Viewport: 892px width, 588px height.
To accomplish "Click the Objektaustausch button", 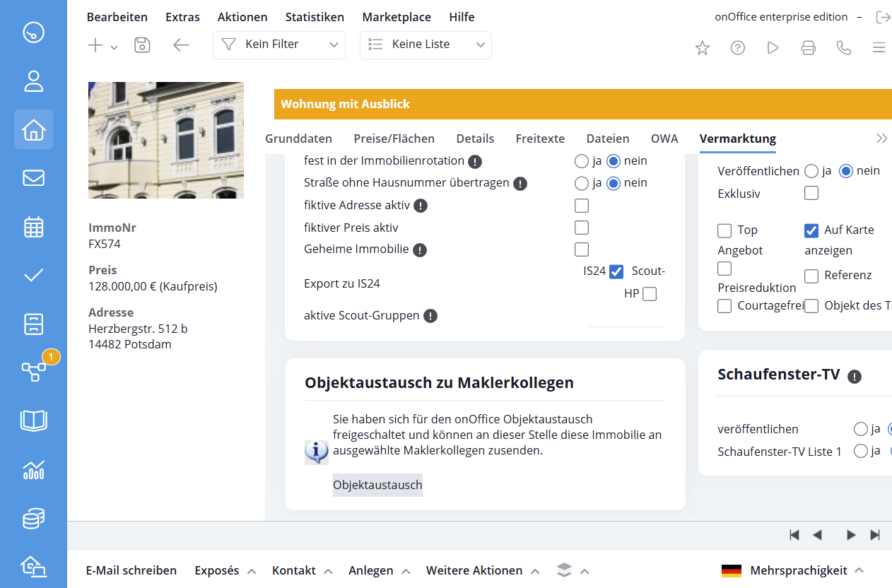I will (377, 485).
